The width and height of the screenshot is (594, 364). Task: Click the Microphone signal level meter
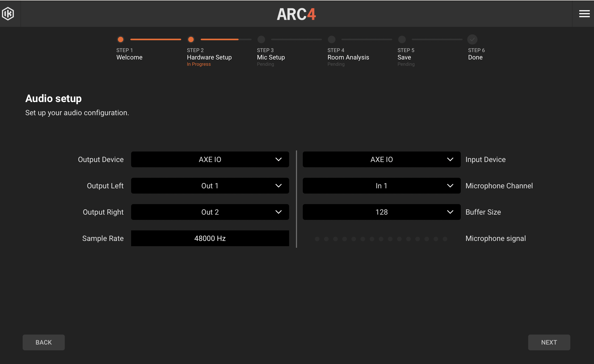tap(381, 239)
